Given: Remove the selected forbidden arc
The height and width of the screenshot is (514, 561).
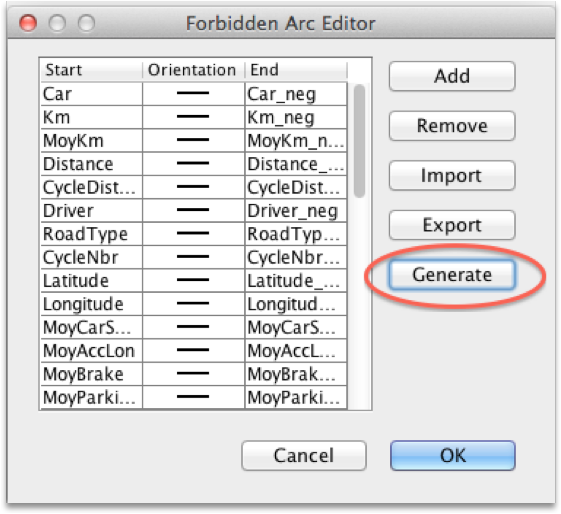Looking at the screenshot, I should click(x=452, y=126).
